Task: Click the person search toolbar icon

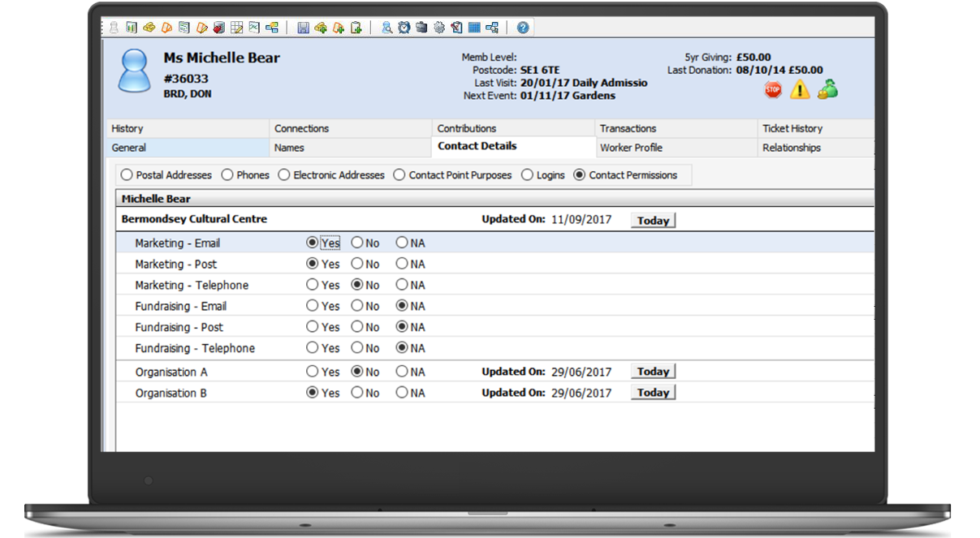Action: [386, 27]
